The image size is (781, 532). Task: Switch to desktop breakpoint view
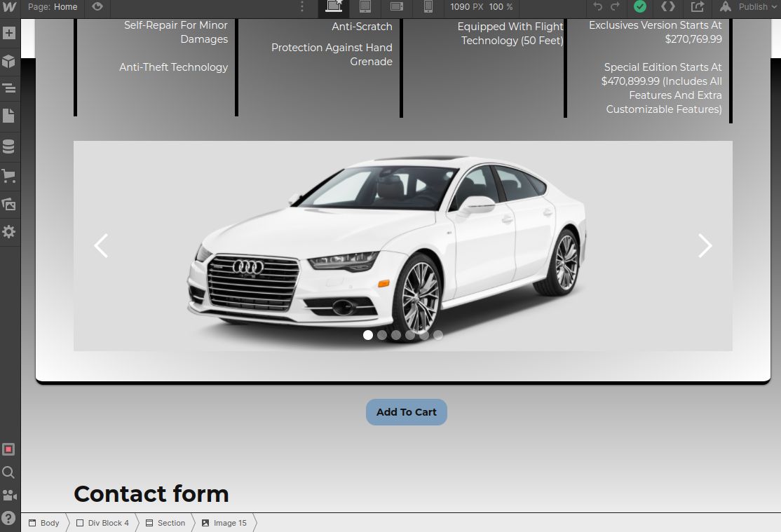coord(334,6)
